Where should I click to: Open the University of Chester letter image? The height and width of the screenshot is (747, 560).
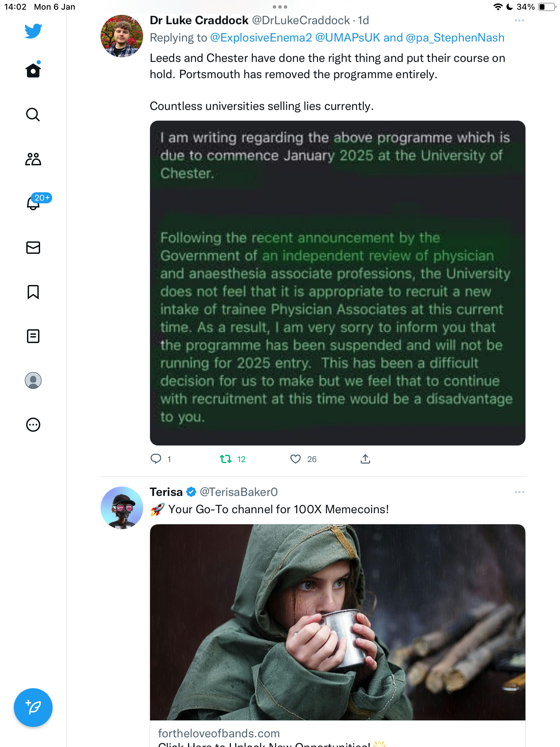pos(337,283)
